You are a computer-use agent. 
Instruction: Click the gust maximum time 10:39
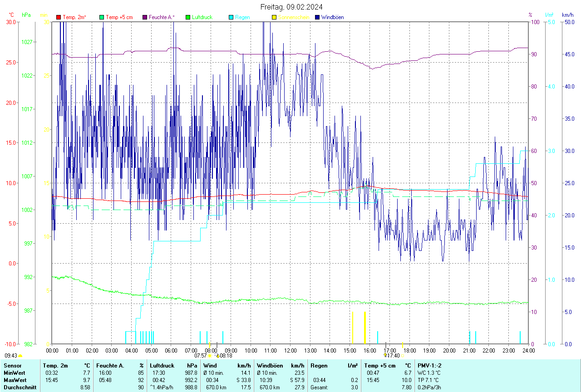point(266,380)
